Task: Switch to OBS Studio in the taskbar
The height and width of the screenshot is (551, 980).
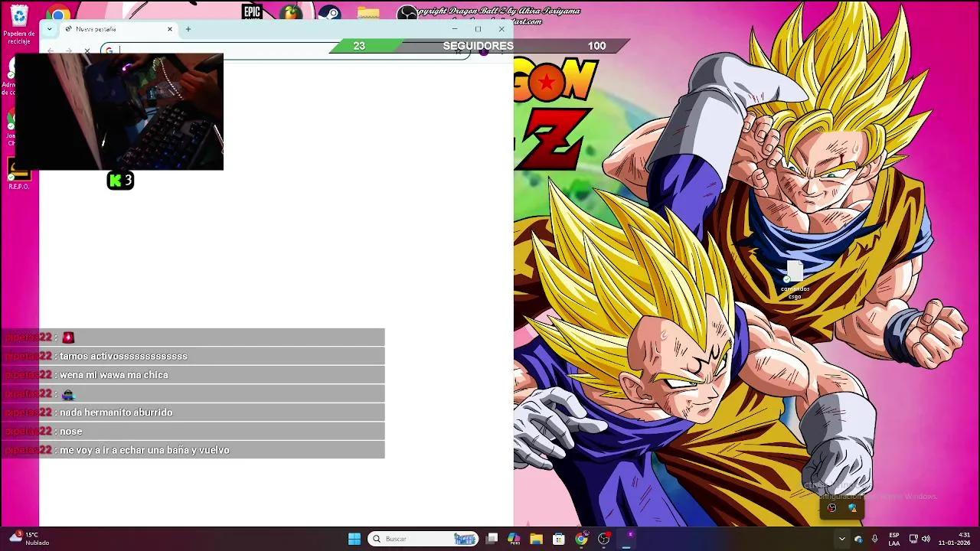Action: pos(604,539)
